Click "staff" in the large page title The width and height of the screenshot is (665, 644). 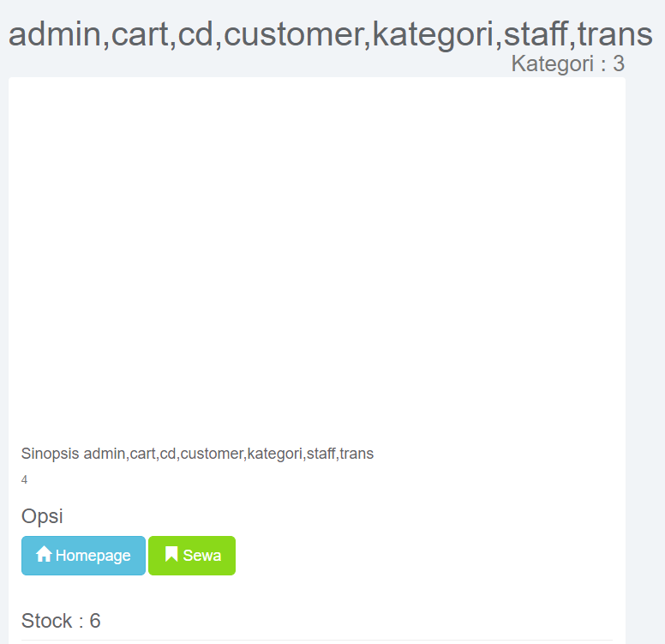[536, 34]
